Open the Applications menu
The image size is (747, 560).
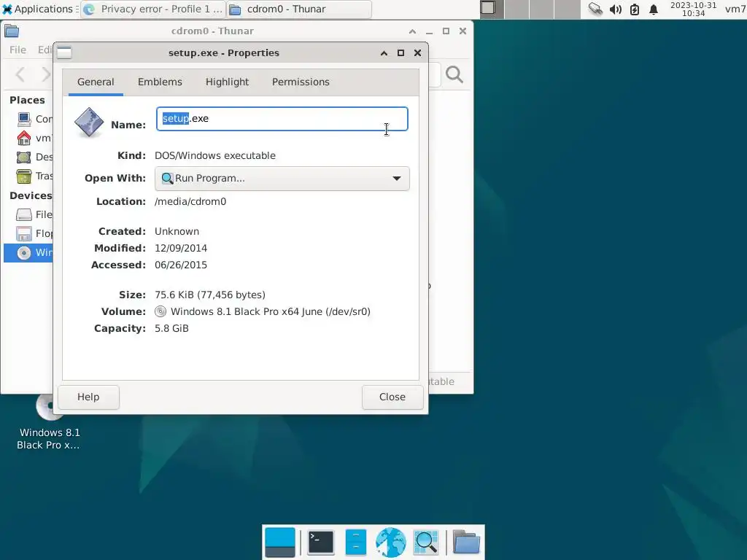click(x=39, y=9)
